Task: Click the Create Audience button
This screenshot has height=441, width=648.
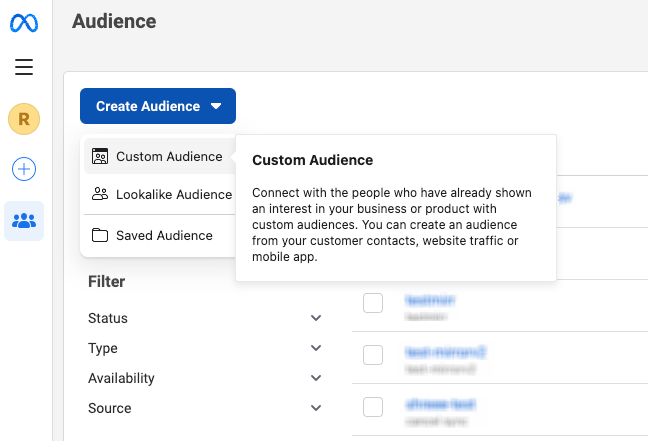Action: [158, 106]
